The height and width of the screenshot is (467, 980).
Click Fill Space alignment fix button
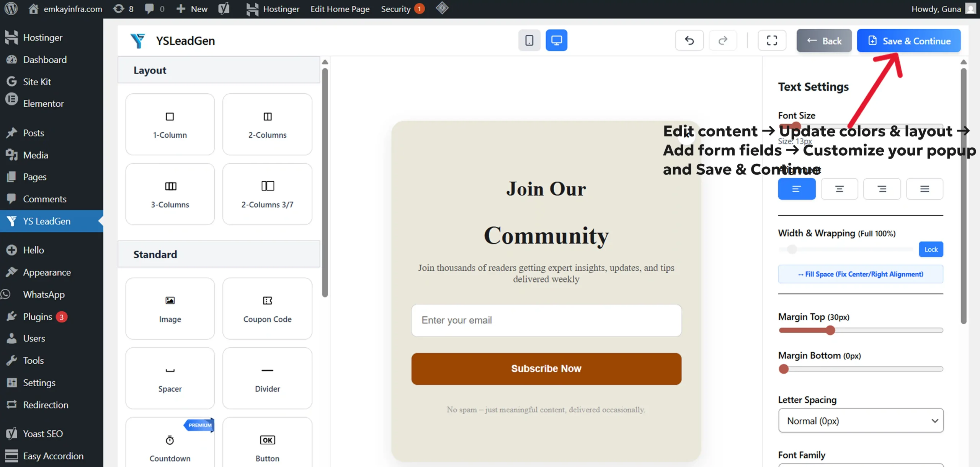860,274
